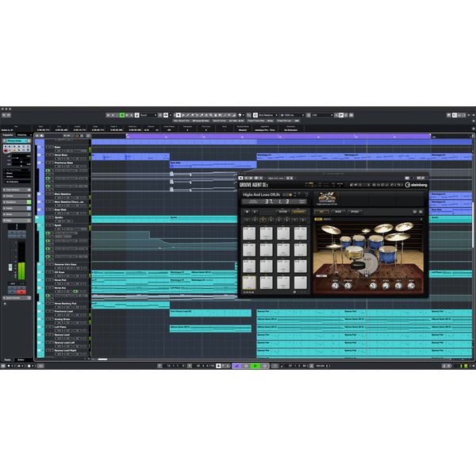Click the orange icon in track list header

coord(77,136)
